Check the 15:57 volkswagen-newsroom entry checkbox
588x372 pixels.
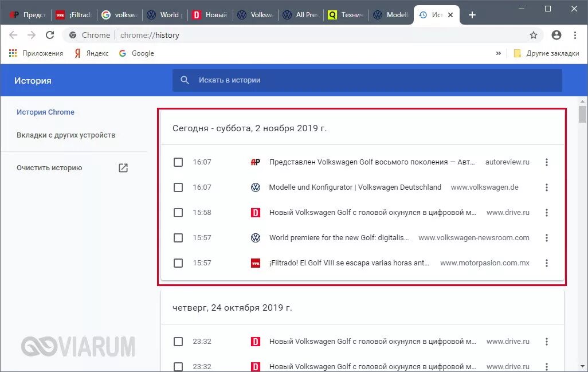(x=178, y=238)
